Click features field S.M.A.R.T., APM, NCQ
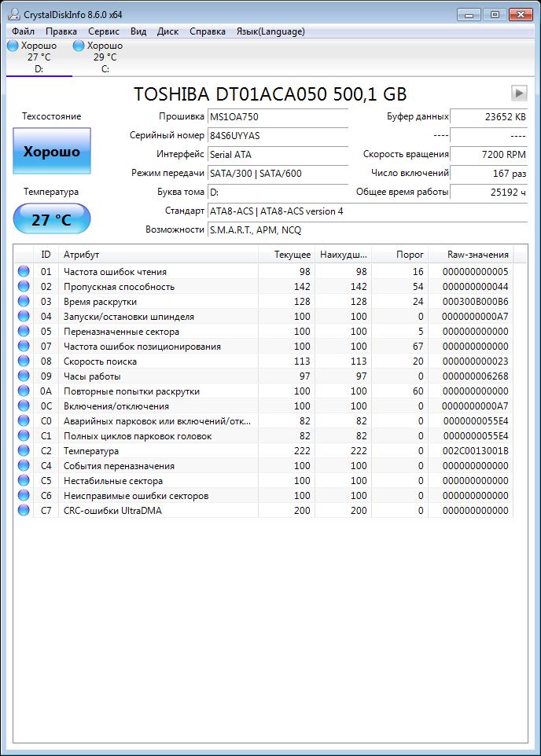Image resolution: width=541 pixels, height=756 pixels. coord(368,230)
